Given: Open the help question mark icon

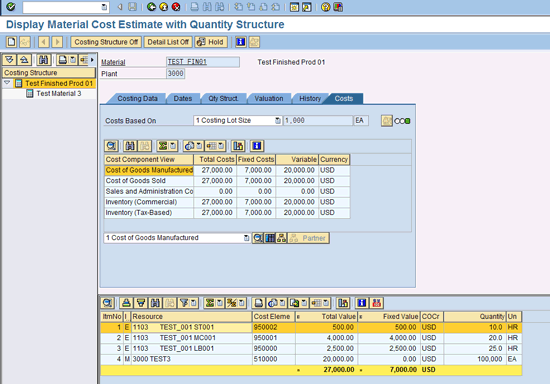Looking at the screenshot, I should point(326,7).
